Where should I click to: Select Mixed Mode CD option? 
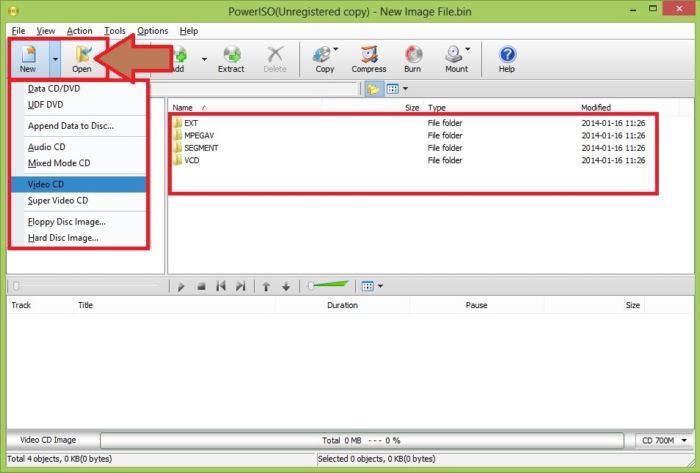click(79, 163)
